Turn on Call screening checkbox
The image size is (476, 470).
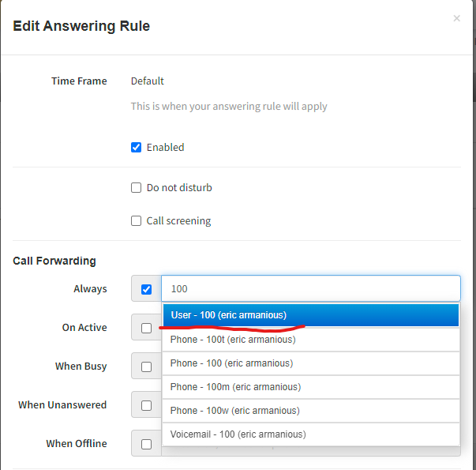pyautogui.click(x=136, y=221)
